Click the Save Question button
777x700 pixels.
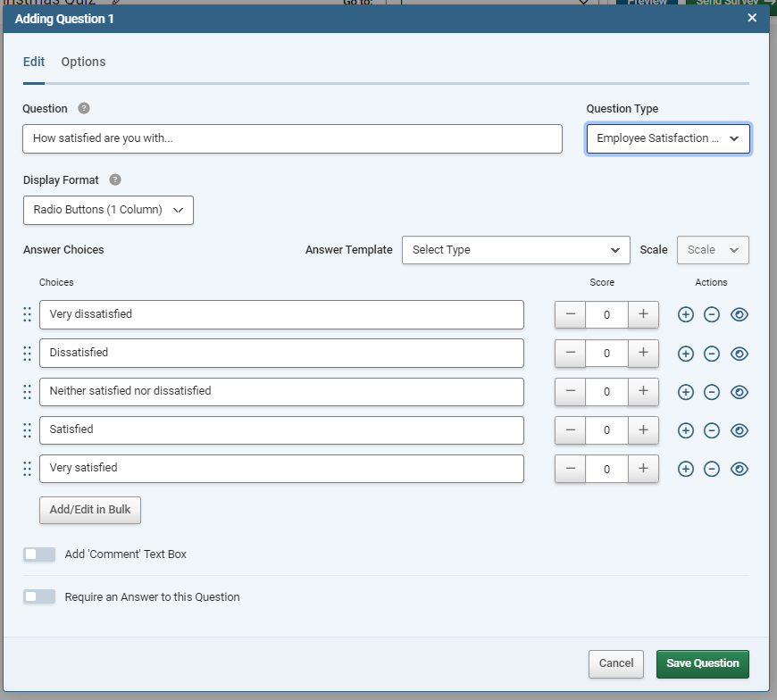pyautogui.click(x=702, y=663)
